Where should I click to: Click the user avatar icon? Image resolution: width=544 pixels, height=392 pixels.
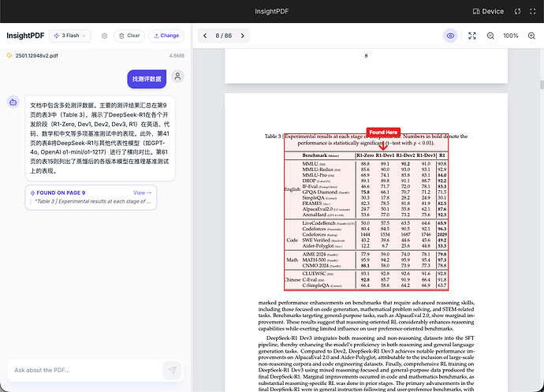pos(177,77)
